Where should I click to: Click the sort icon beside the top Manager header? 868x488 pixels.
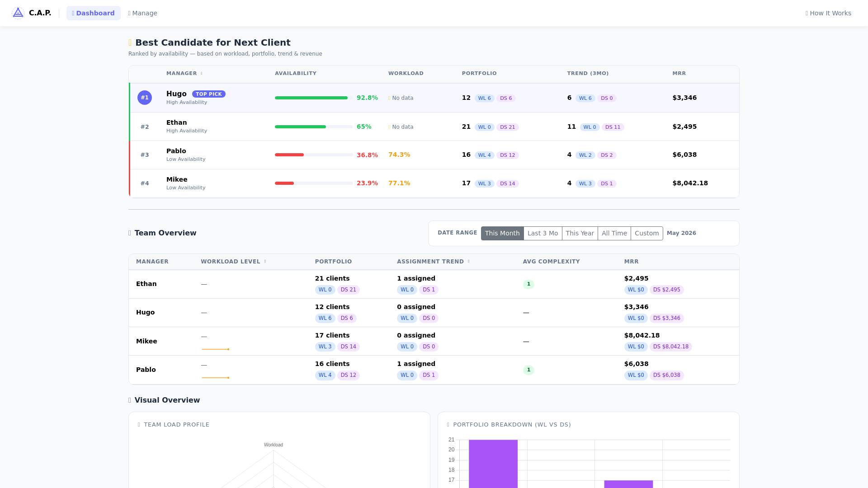click(x=202, y=73)
